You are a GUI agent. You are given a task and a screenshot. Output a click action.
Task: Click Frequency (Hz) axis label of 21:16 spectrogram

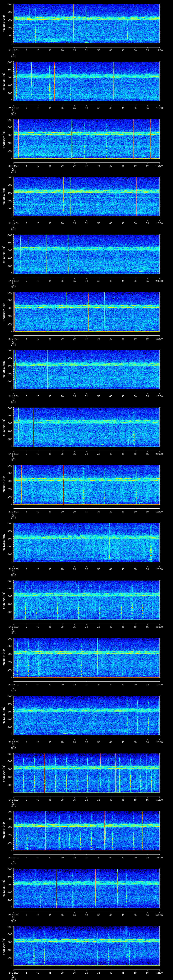click(x=4, y=24)
